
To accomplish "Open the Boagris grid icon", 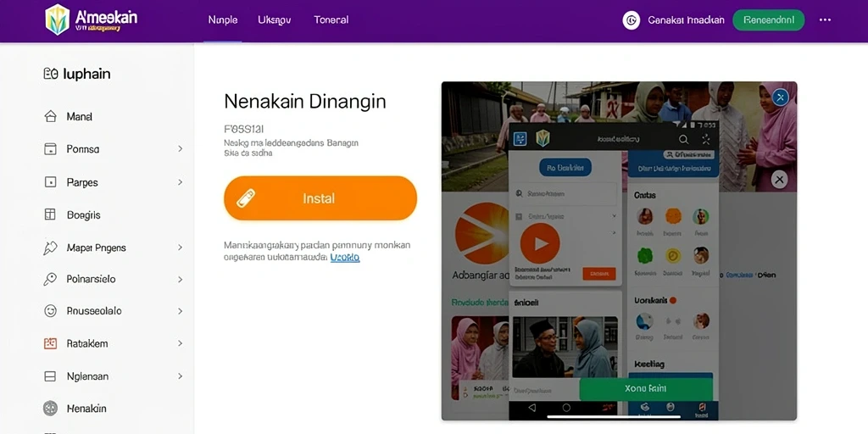I will tap(50, 214).
